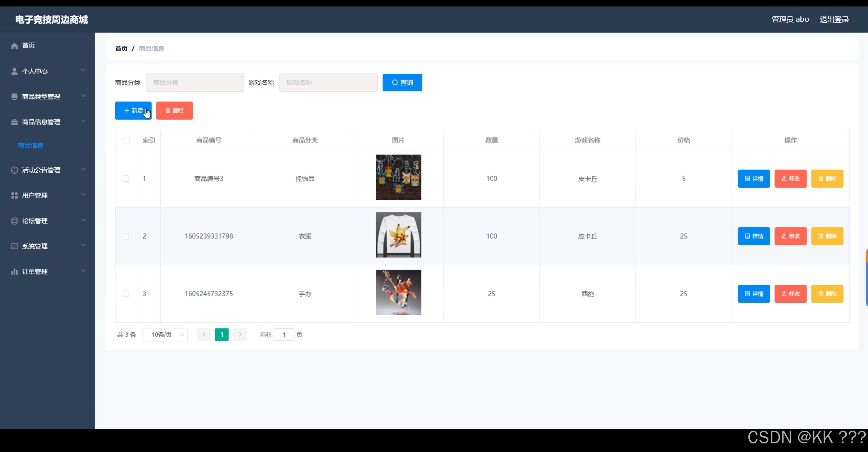Toggle the select-all checkbox in the table header
This screenshot has height=452, width=868.
pos(127,140)
